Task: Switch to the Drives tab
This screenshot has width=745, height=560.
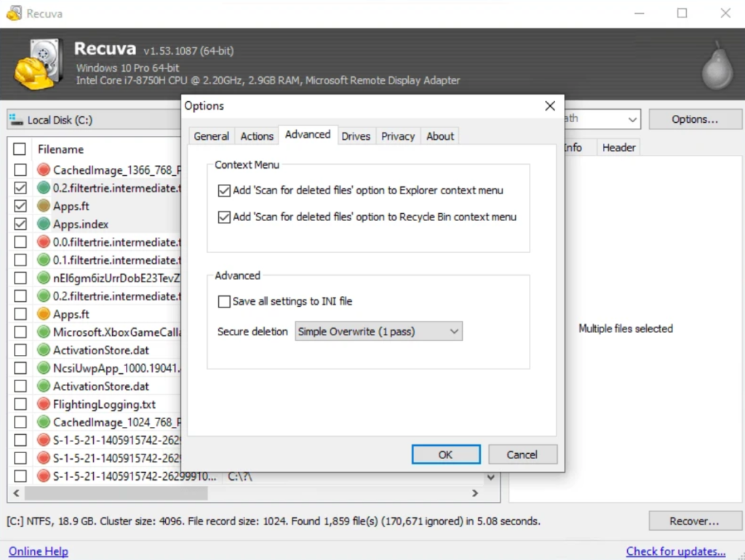Action: point(356,136)
